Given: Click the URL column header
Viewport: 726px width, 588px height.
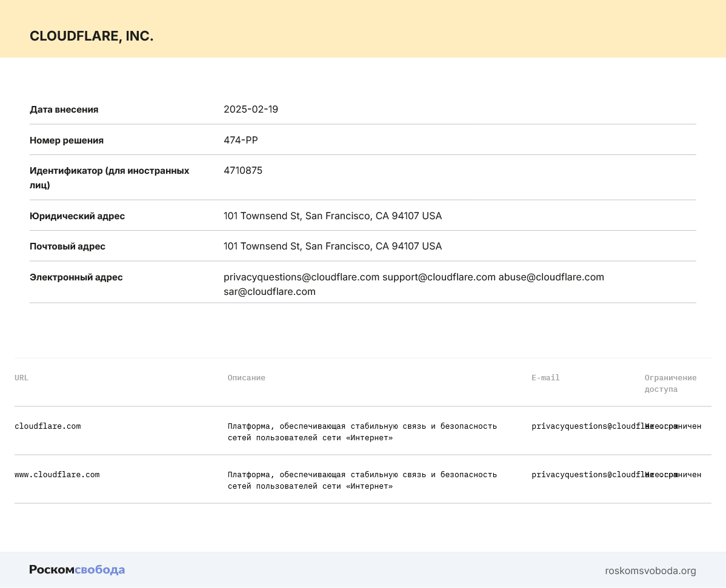Looking at the screenshot, I should pos(21,377).
